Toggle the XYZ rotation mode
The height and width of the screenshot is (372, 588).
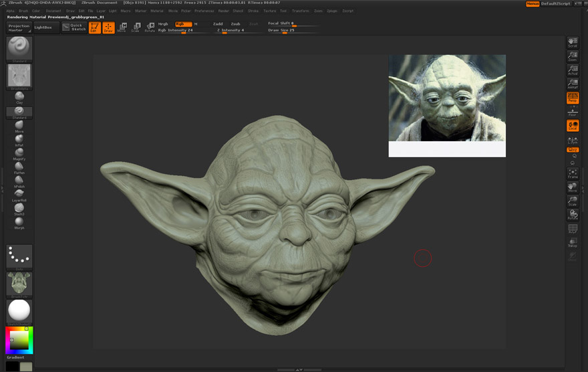[x=573, y=149]
